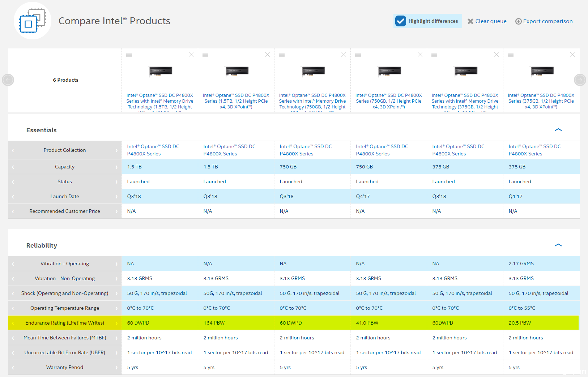
Task: Click the Compare Intel Products chip logo
Action: tap(33, 21)
